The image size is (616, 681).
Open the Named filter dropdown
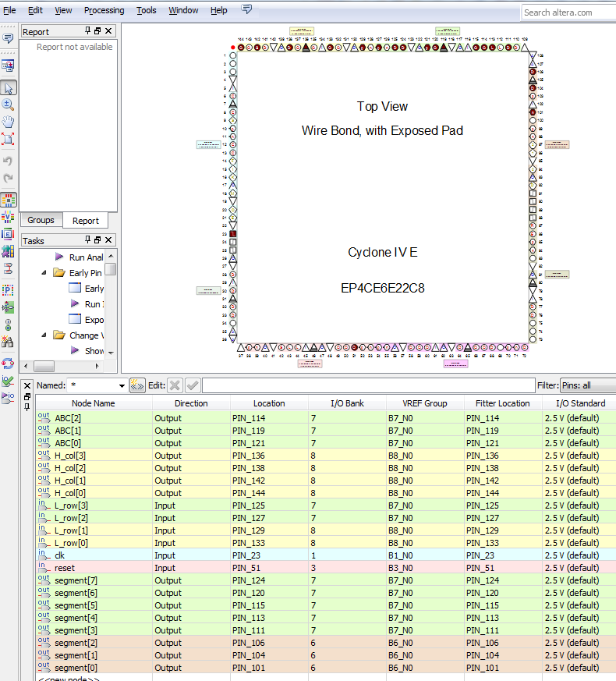122,386
